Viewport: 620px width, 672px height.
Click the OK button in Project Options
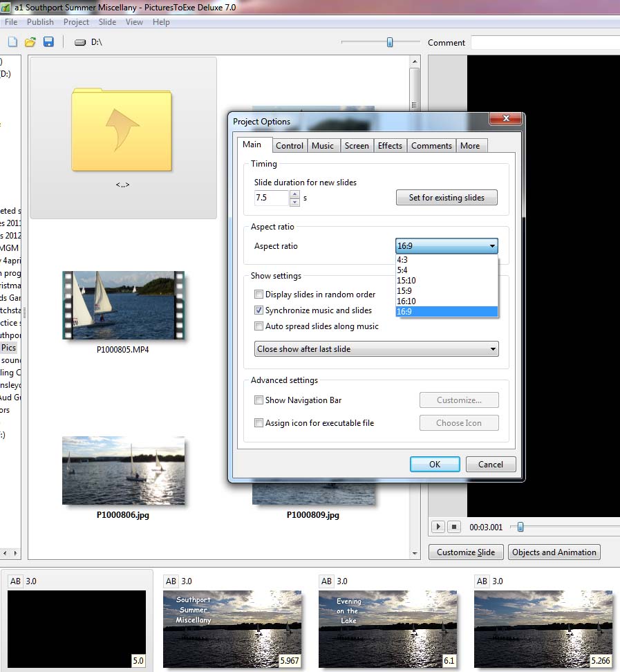pyautogui.click(x=435, y=465)
